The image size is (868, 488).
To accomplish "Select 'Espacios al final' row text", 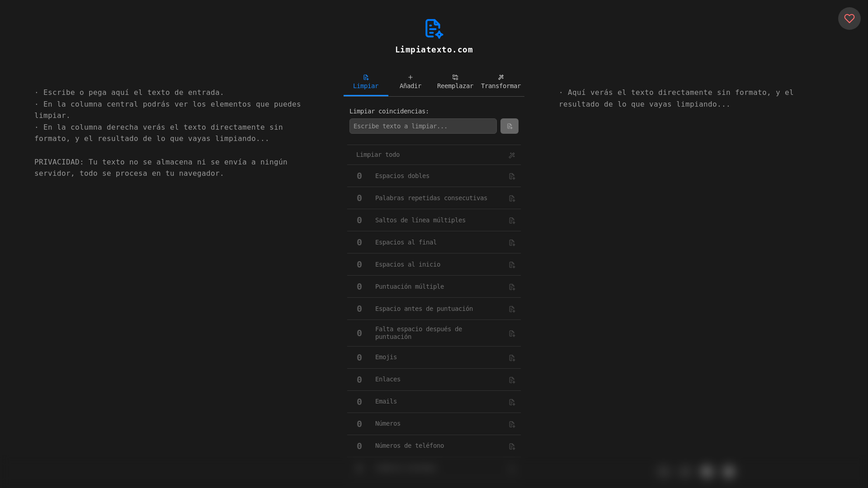I will point(406,242).
